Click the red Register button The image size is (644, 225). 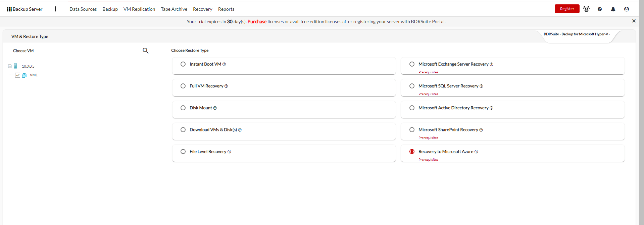pos(567,9)
